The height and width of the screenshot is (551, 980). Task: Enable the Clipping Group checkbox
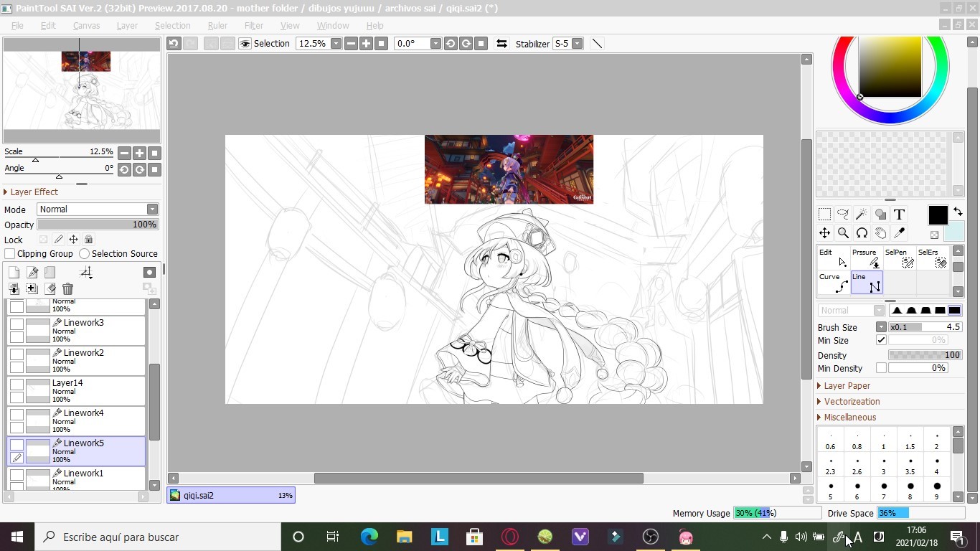pyautogui.click(x=9, y=254)
